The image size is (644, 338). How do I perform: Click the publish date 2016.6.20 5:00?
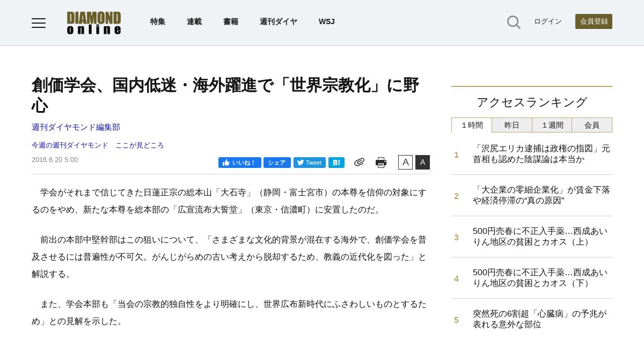pyautogui.click(x=55, y=160)
